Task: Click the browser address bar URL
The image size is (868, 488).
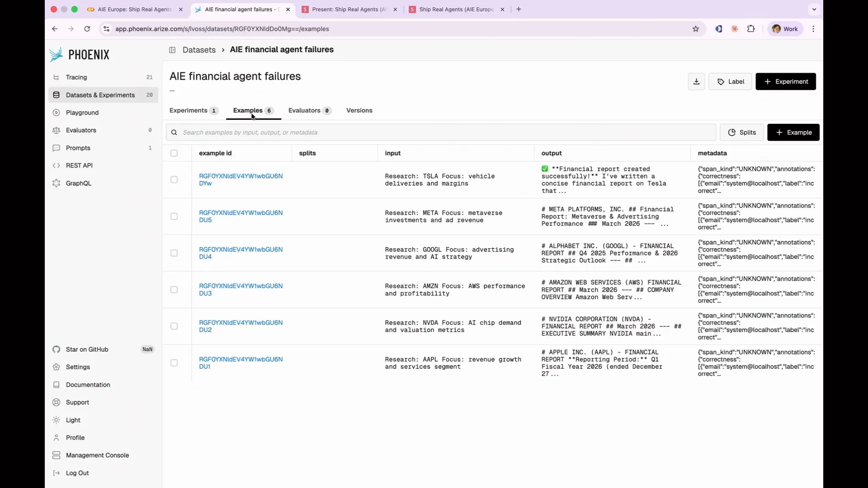Action: click(222, 29)
